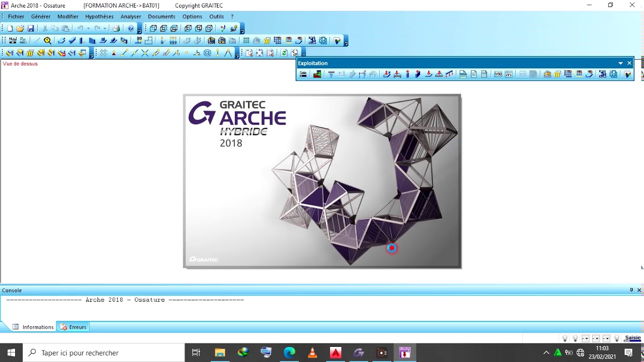Close the Exploitation toolbar panel
The height and width of the screenshot is (362, 644).
coord(629,63)
